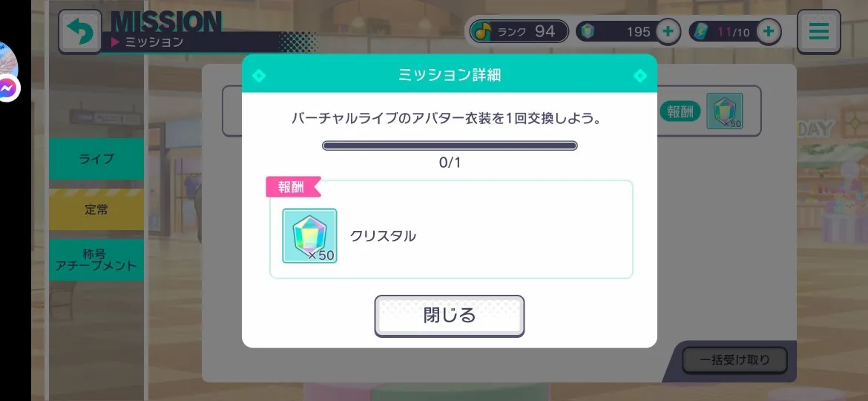Open the Messenger chat head bubble
868x401 pixels.
click(7, 88)
